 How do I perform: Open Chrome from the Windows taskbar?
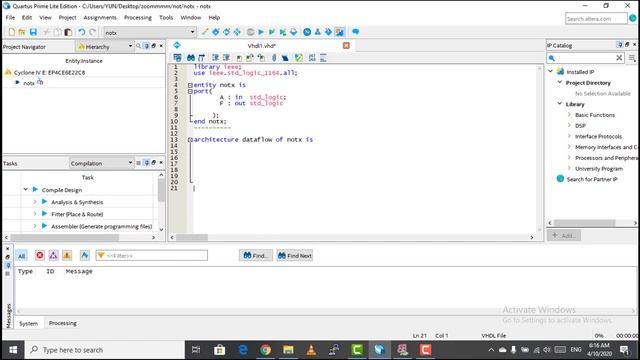266,350
